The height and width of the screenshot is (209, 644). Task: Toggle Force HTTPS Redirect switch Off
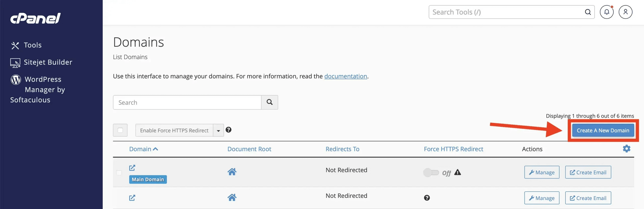pyautogui.click(x=431, y=172)
